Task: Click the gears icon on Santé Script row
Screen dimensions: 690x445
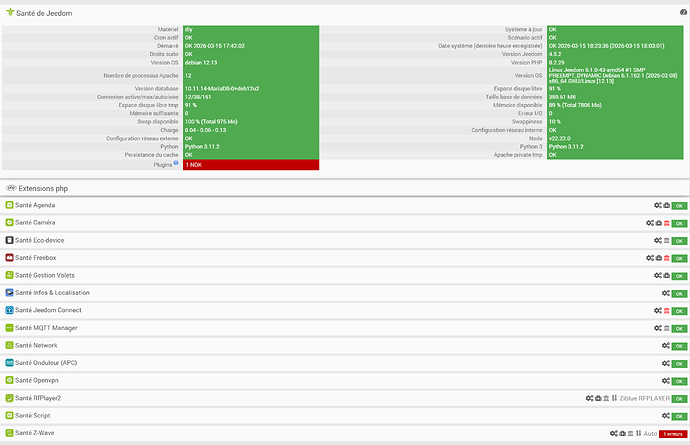Action: 666,416
